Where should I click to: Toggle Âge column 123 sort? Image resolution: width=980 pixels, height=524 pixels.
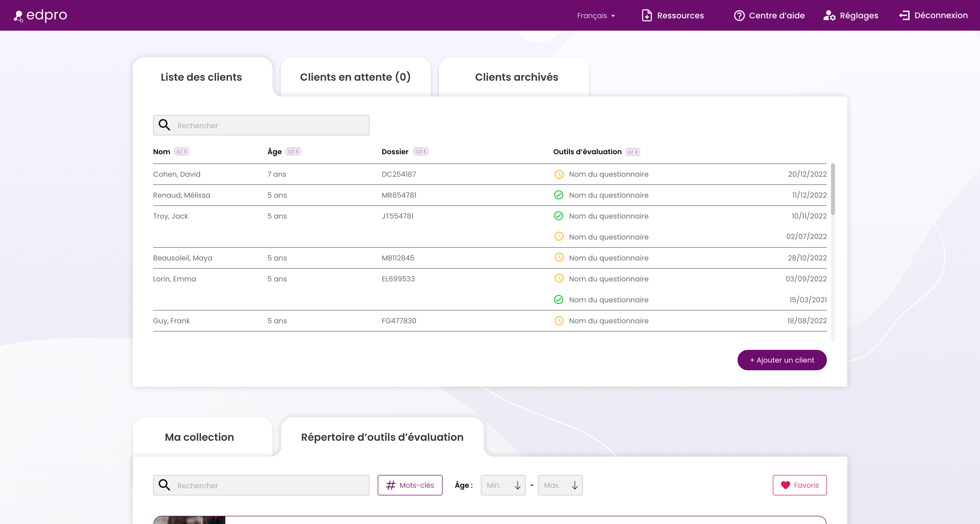(x=293, y=151)
